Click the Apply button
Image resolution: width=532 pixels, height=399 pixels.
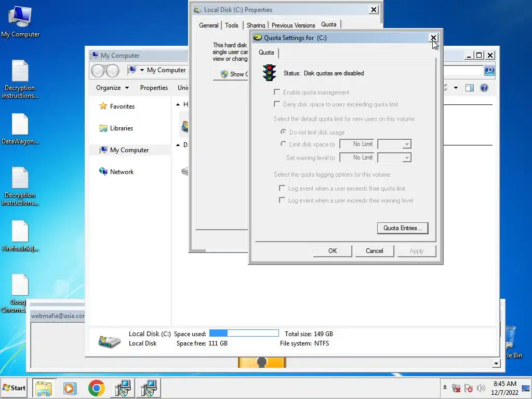(416, 251)
